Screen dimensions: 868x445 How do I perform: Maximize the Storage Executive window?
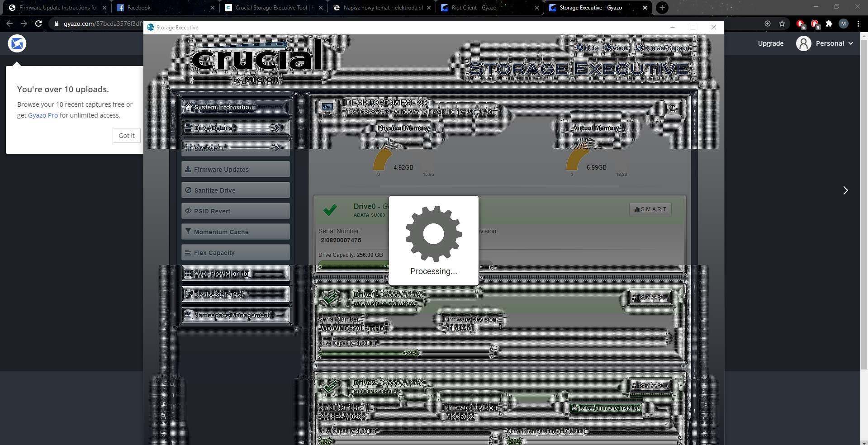point(693,27)
